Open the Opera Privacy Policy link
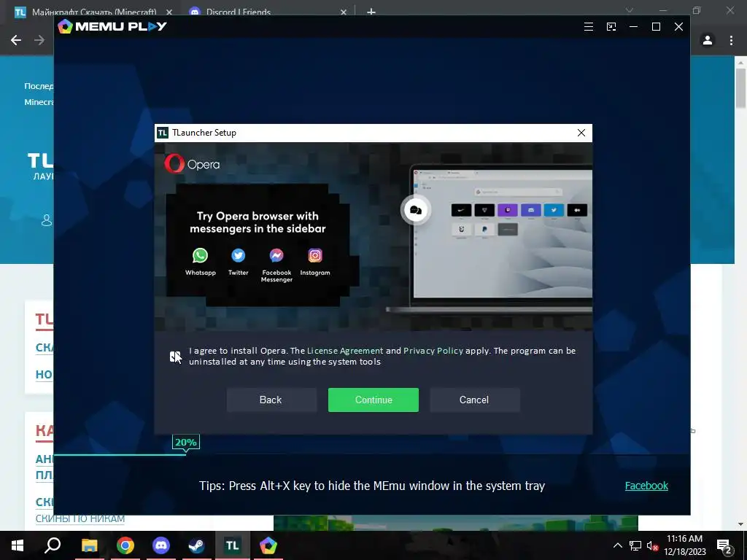 click(433, 351)
